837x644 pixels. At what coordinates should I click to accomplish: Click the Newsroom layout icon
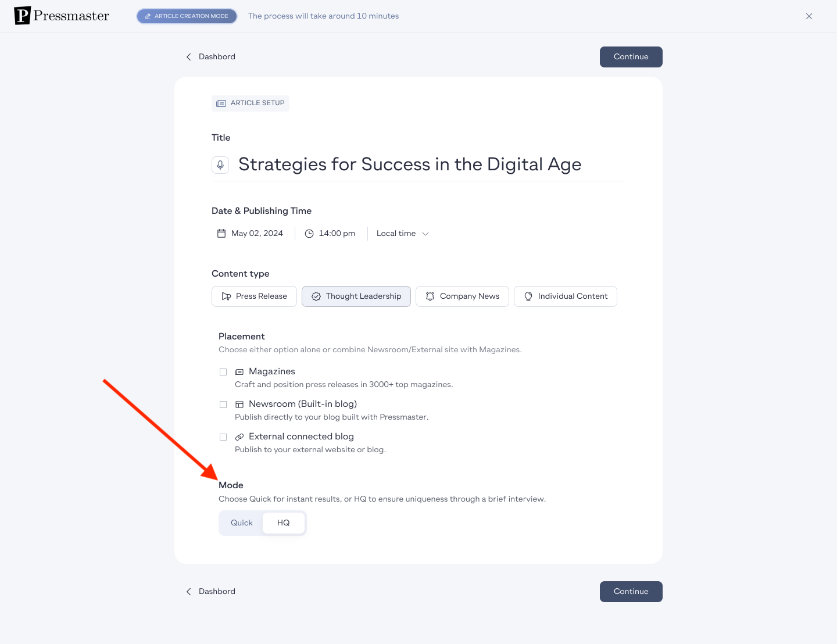[x=239, y=405]
